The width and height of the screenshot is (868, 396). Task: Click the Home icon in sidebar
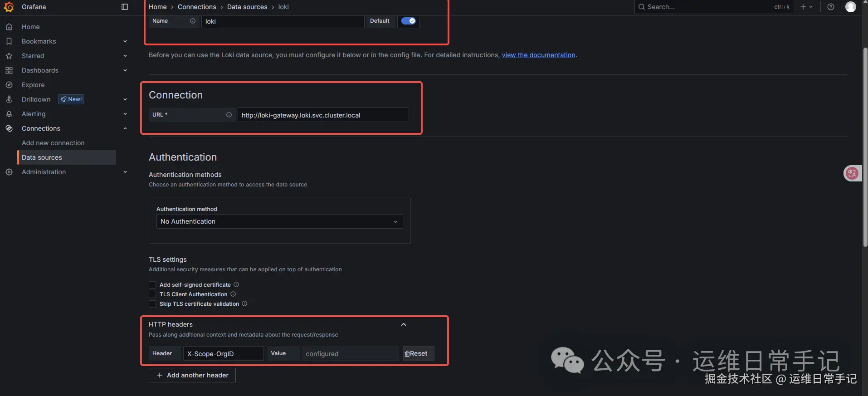(x=9, y=27)
